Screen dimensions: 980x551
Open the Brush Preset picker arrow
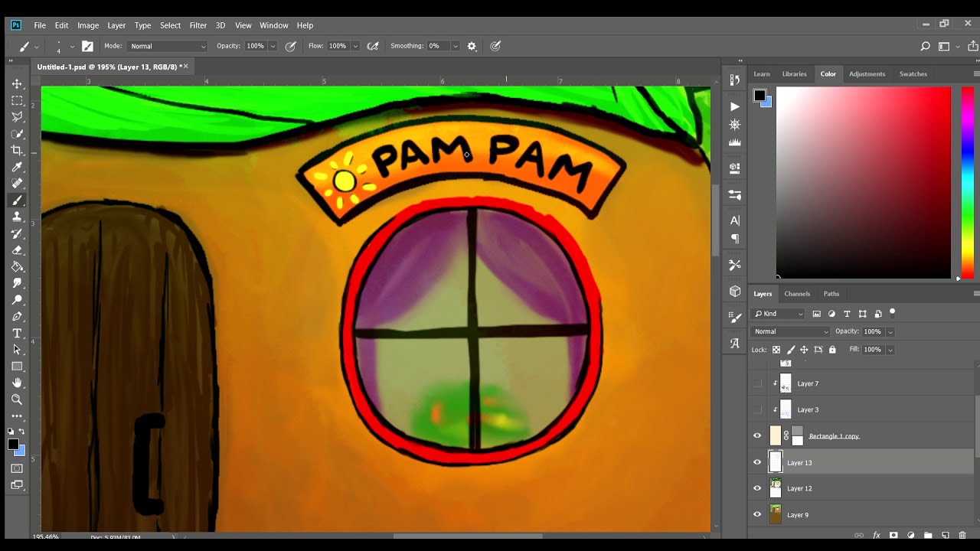(x=72, y=46)
